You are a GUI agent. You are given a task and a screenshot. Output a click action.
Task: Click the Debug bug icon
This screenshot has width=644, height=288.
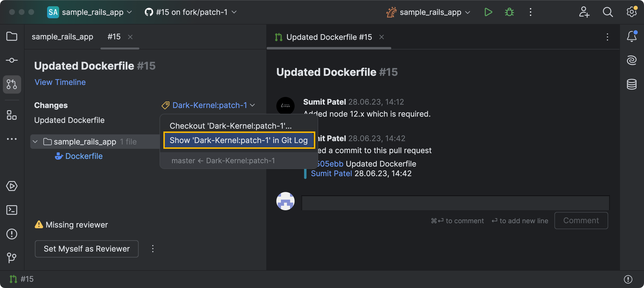tap(509, 12)
